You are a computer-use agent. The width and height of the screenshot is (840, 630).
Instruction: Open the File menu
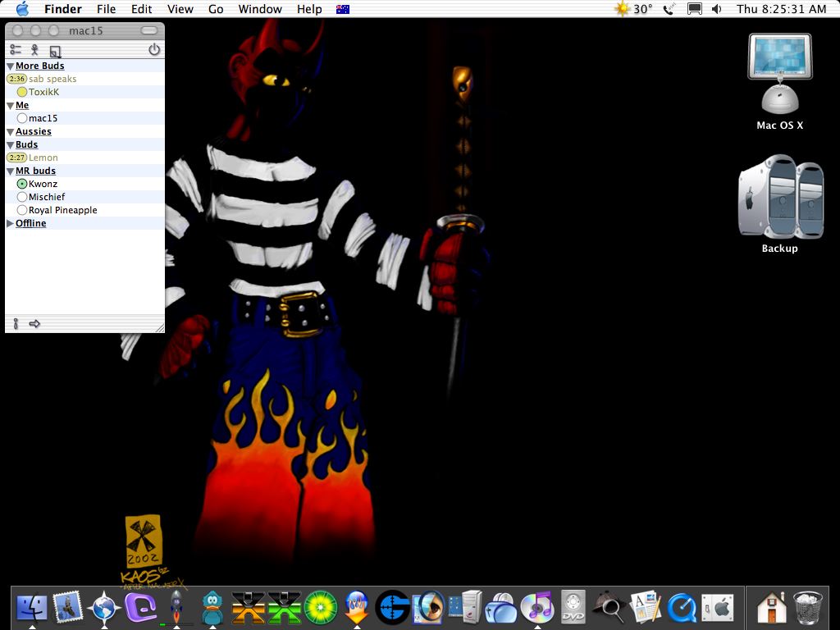point(106,9)
